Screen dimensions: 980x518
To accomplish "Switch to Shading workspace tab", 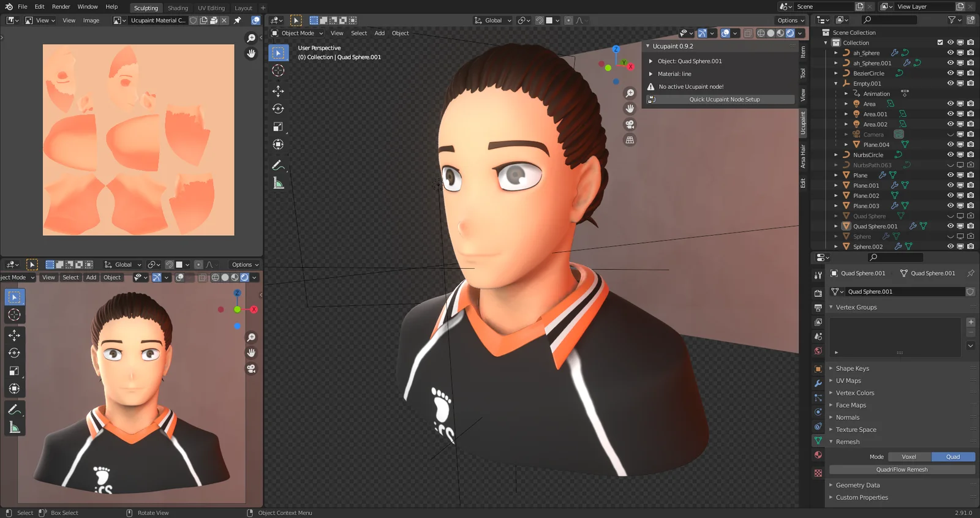I will click(x=178, y=8).
